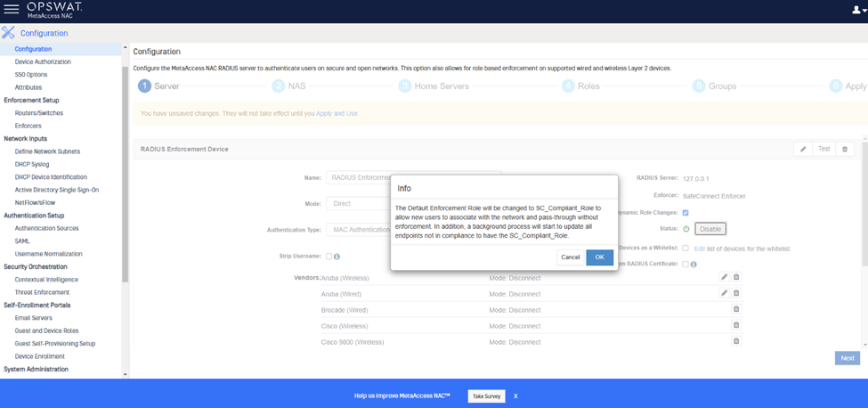
Task: Delete the Cisco 9800 (Wireless) vendor
Action: pyautogui.click(x=736, y=341)
